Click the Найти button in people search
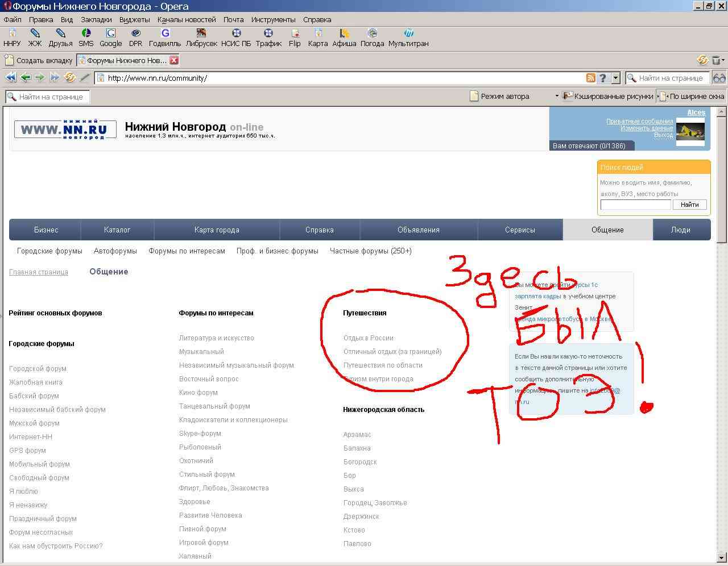The image size is (728, 566). [x=689, y=205]
